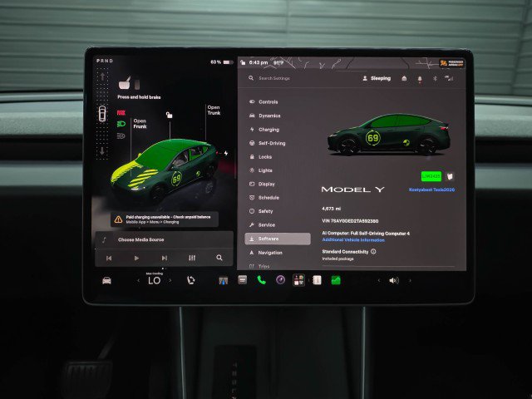Raise temperature with the right arrow
Image resolution: width=532 pixels, height=399 pixels.
[170, 281]
